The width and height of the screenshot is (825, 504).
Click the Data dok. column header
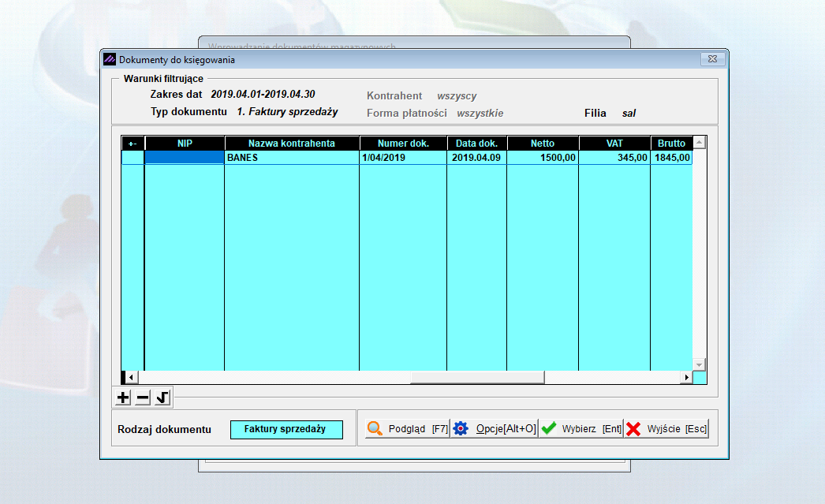(x=476, y=143)
